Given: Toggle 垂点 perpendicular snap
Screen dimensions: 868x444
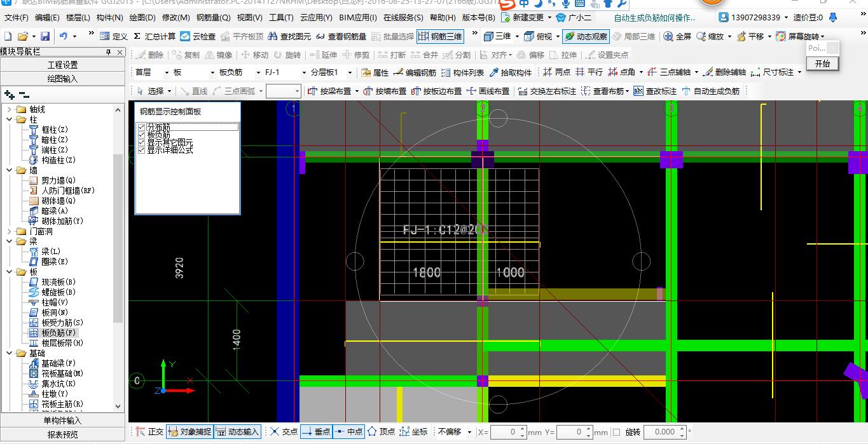Looking at the screenshot, I should (x=315, y=432).
